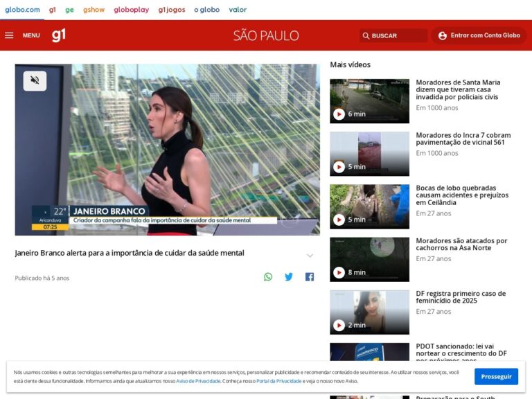Click the g1 logo in header

point(59,35)
